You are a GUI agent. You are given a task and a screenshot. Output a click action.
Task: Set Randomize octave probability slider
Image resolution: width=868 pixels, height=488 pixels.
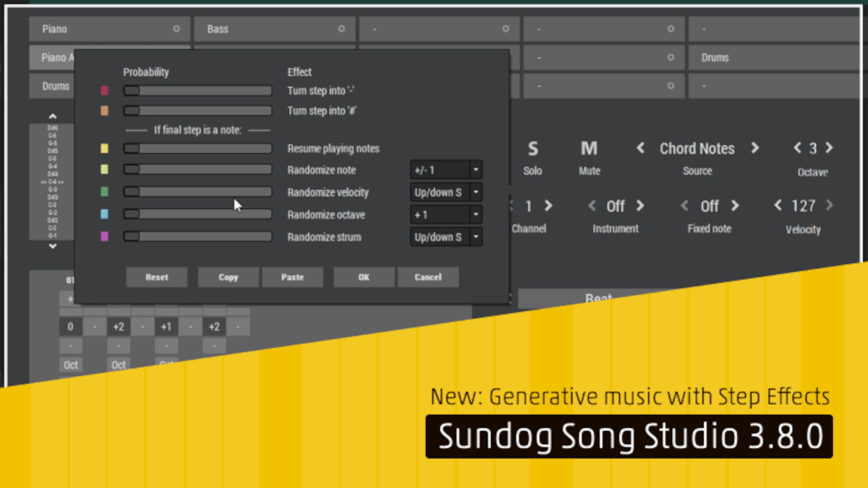[197, 215]
